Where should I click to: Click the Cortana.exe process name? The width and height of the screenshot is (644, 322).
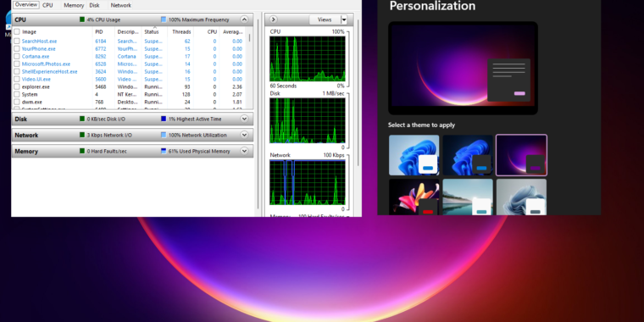point(36,56)
